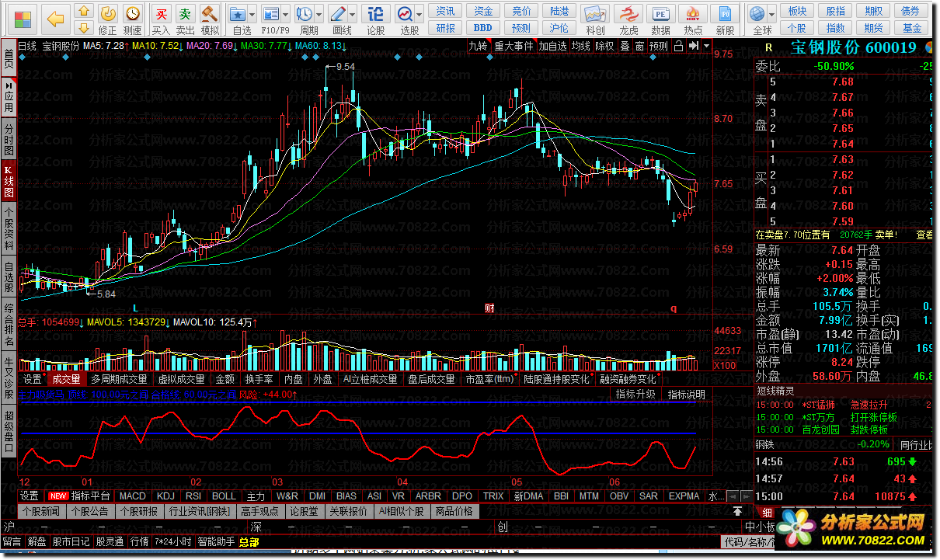Viewport: 940px width, 560px height.
Task: Open the 自选 watchlist star folder icon
Action: click(x=238, y=14)
